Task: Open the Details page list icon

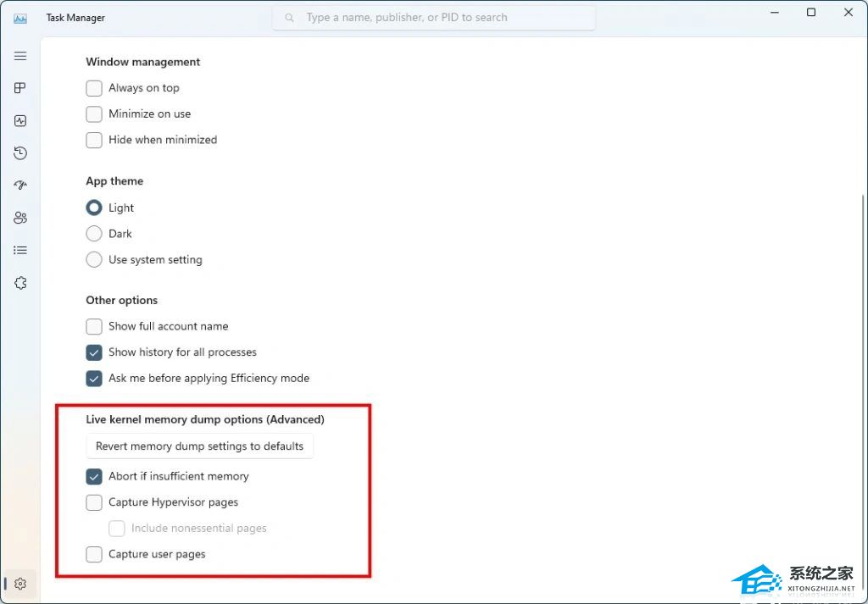Action: tap(20, 251)
